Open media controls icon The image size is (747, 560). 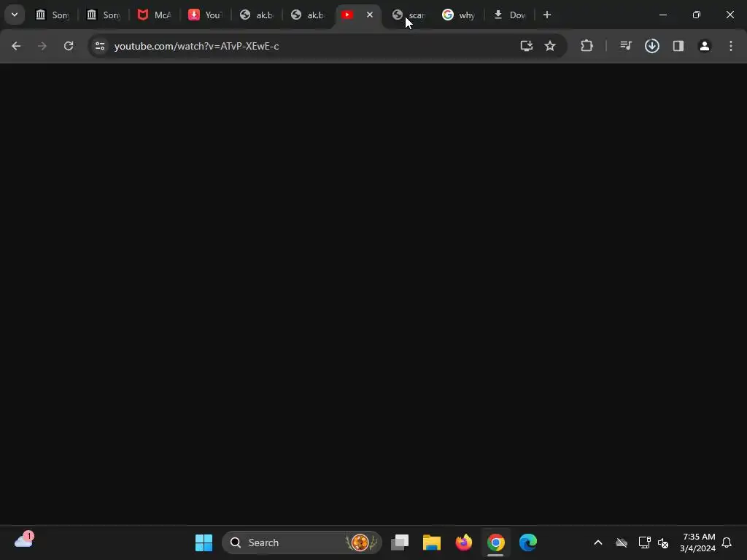pos(625,46)
